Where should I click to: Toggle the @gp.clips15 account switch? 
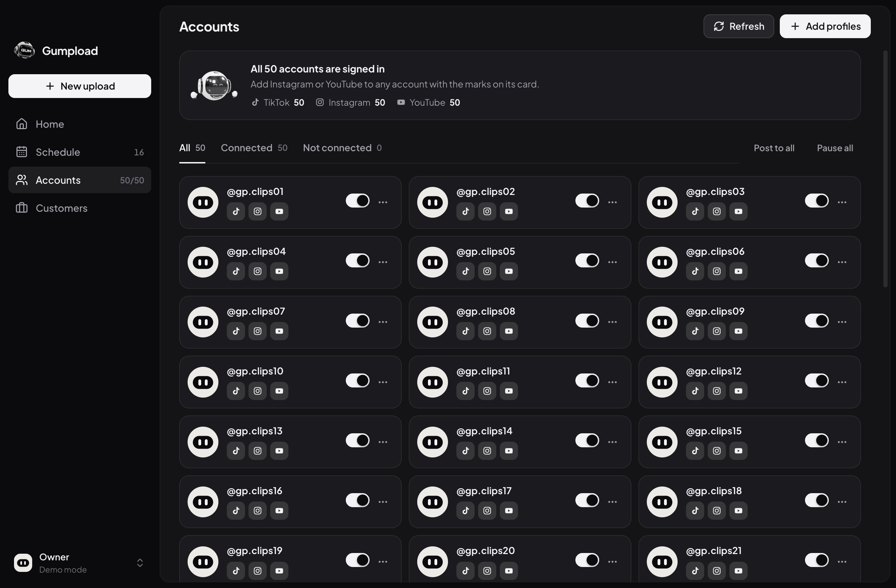[x=817, y=440]
